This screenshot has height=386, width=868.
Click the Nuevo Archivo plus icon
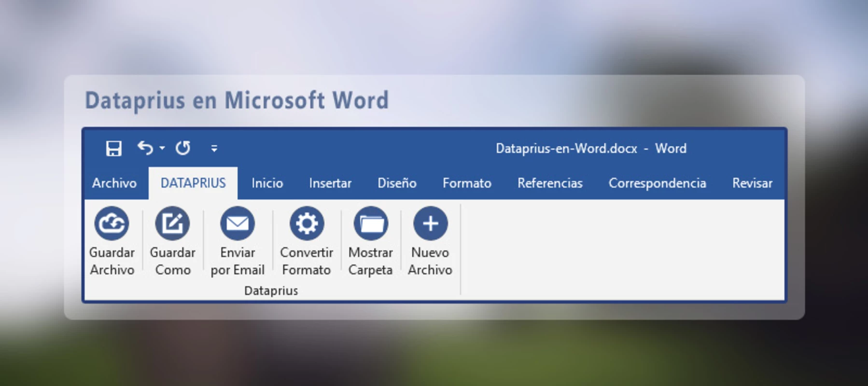430,223
